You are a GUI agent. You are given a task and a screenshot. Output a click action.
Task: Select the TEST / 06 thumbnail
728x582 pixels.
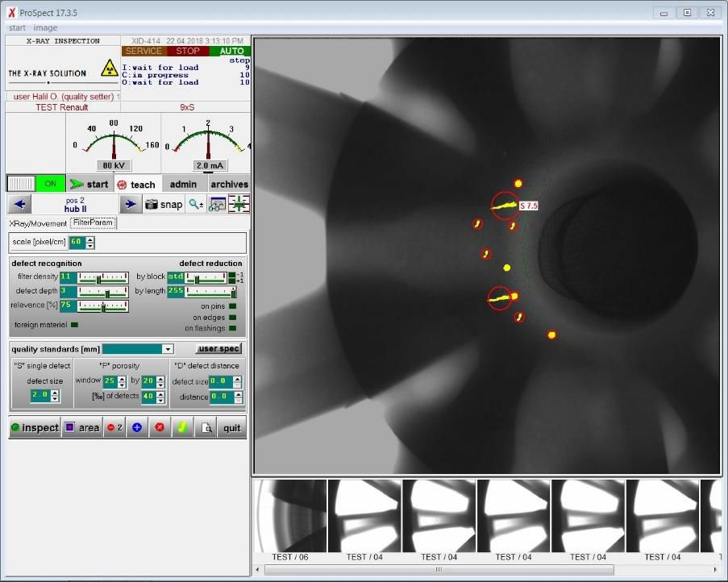pyautogui.click(x=290, y=517)
